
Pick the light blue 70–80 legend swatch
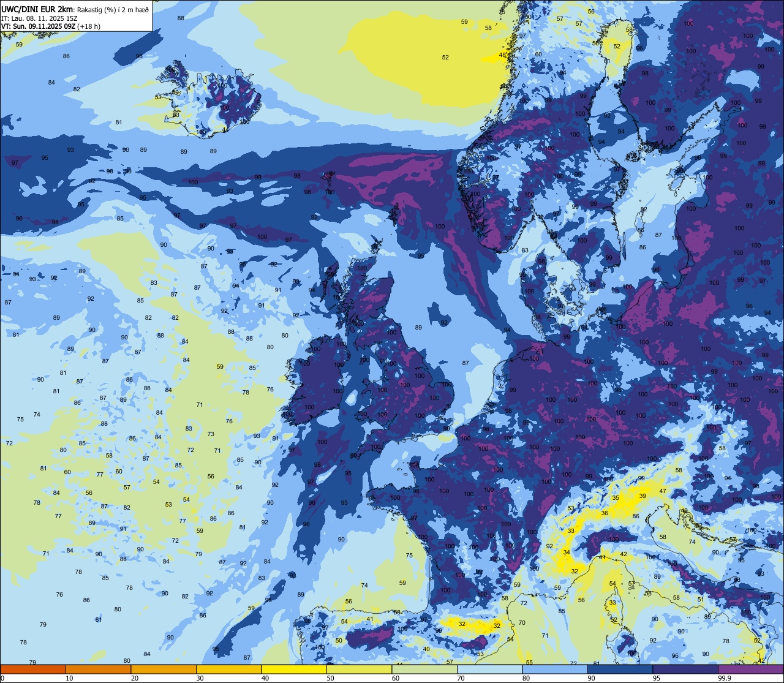[489, 669]
